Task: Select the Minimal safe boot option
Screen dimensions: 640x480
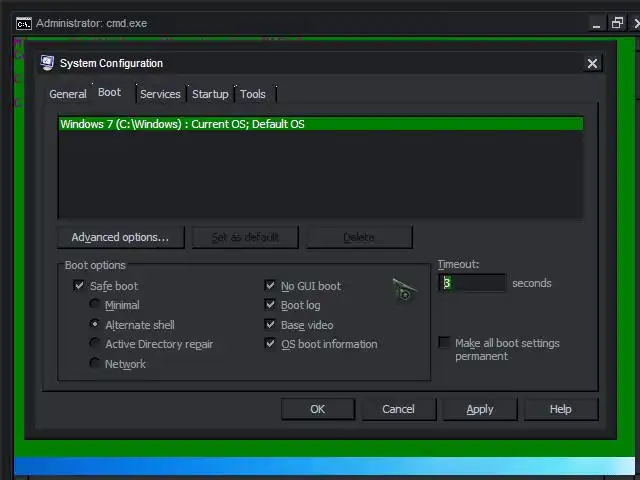Action: [x=95, y=304]
